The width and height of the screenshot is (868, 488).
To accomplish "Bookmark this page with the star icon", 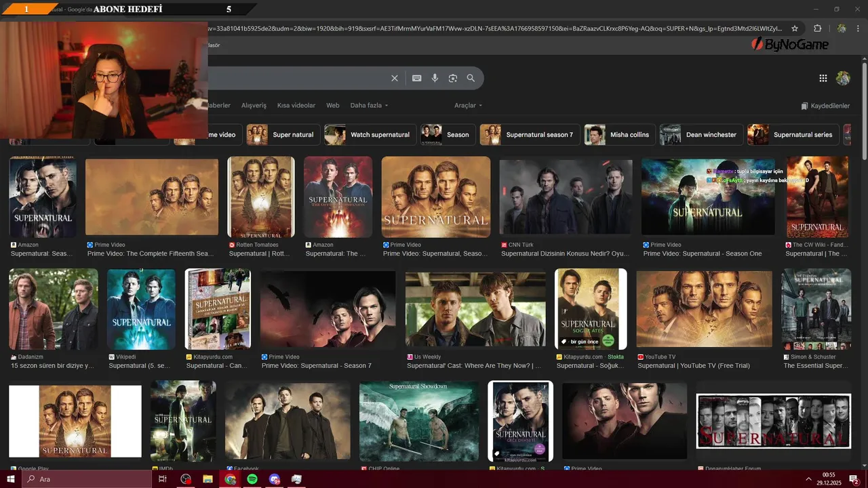I will pyautogui.click(x=795, y=28).
